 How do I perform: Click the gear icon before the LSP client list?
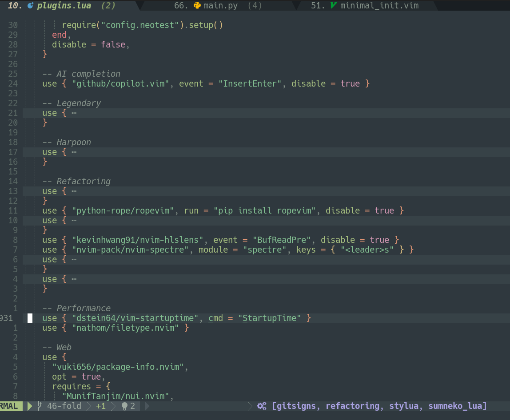[x=261, y=406]
